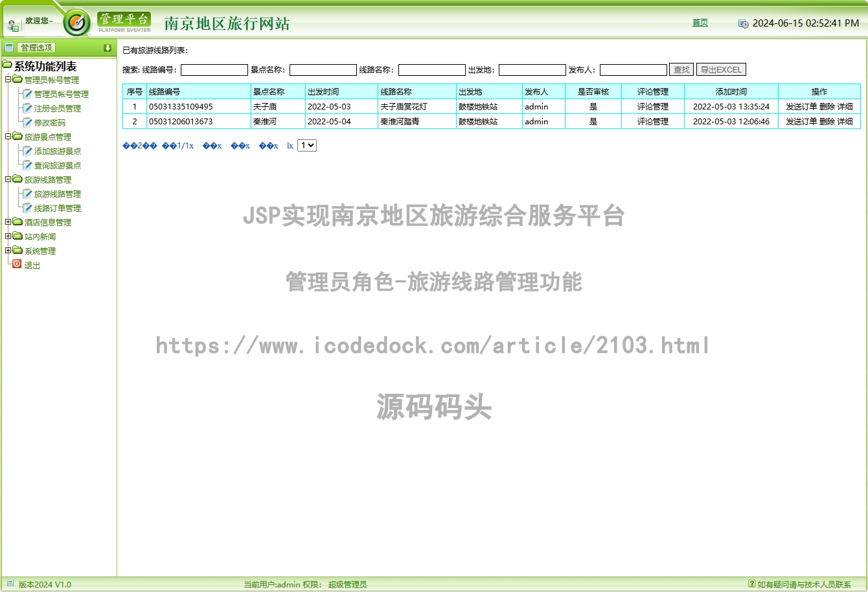Focus the 发布人 search field
Image resolution: width=868 pixels, height=592 pixels.
(634, 69)
